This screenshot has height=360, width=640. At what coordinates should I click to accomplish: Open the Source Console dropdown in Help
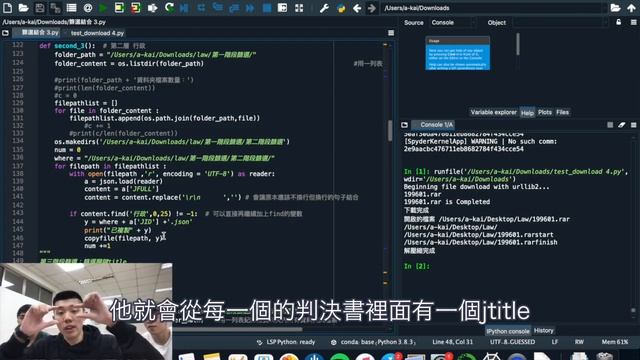(453, 22)
